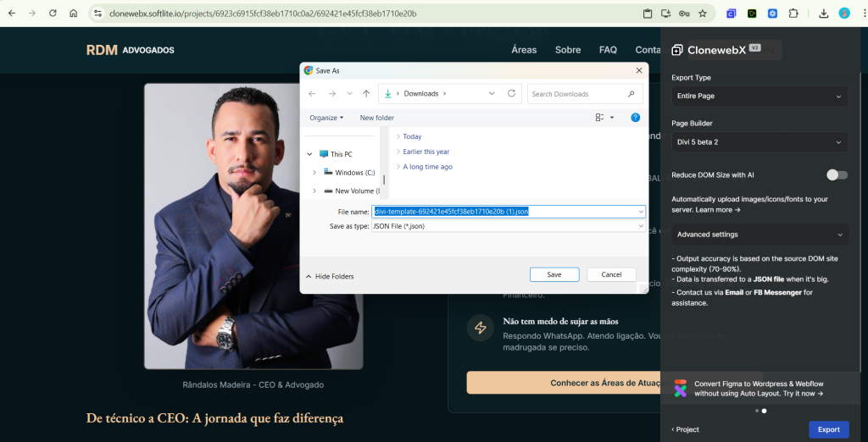Close the Save As dialog

(x=639, y=70)
